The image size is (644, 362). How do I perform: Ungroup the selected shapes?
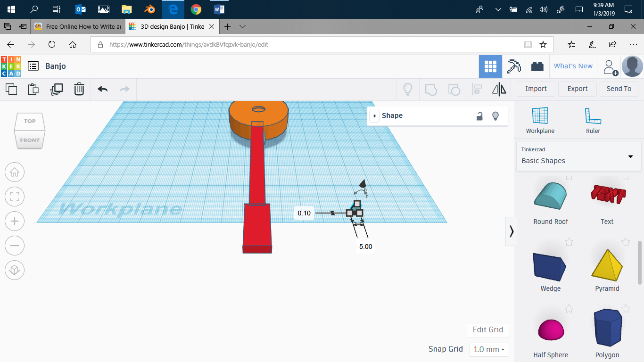click(454, 89)
